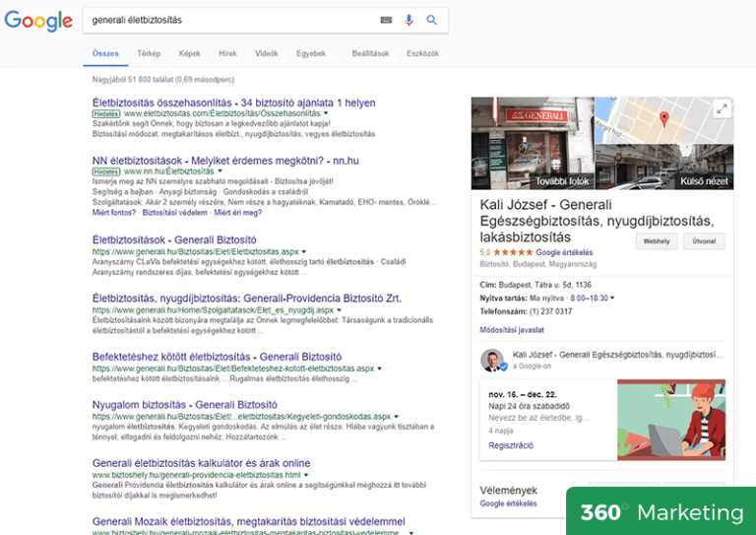The width and height of the screenshot is (756, 535).
Task: Click the magnifier search icon
Action: (x=431, y=21)
